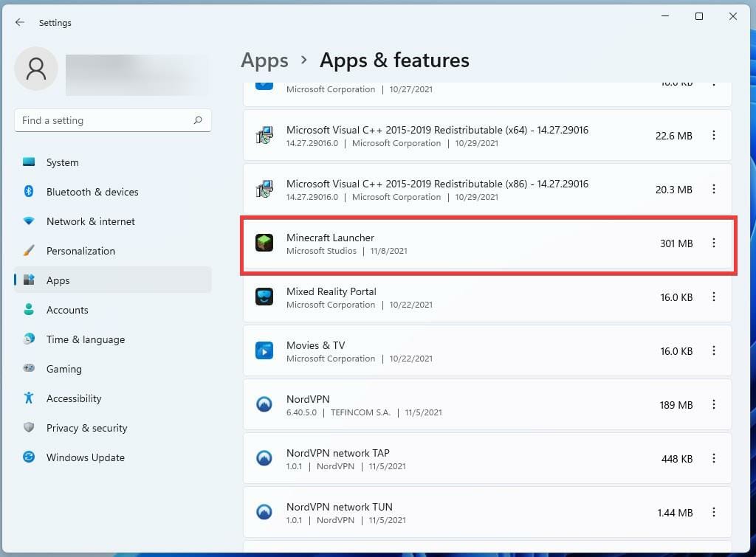Select the Minecraft Launcher app name

330,238
